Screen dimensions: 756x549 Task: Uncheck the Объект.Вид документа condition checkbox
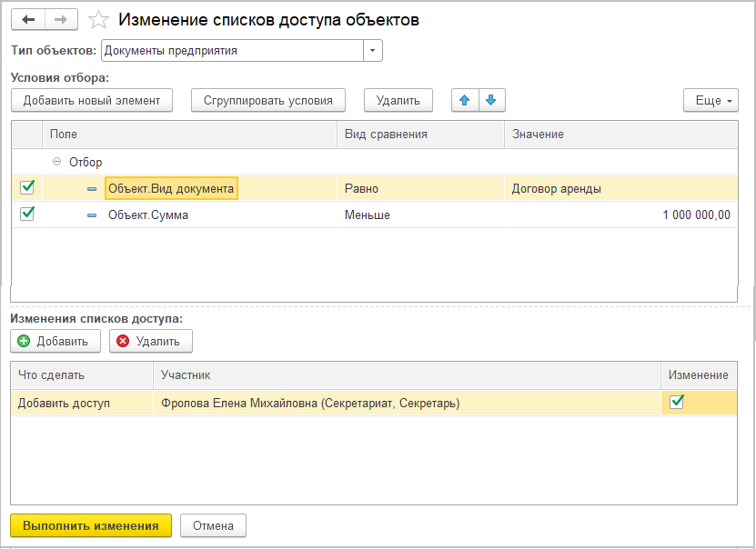coord(27,188)
